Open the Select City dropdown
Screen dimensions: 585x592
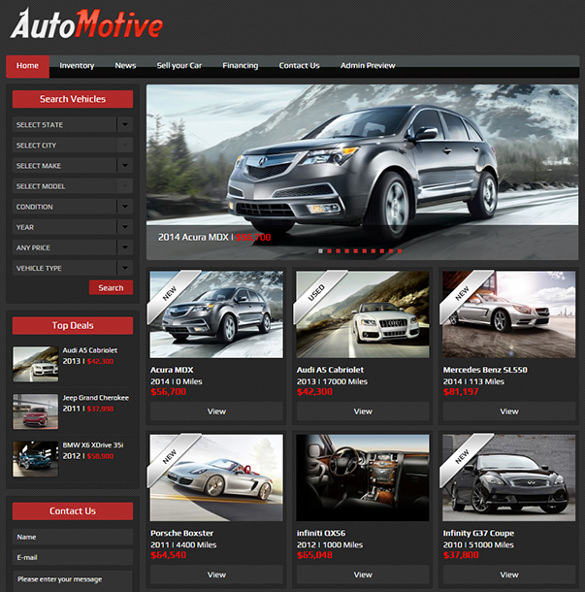point(73,145)
